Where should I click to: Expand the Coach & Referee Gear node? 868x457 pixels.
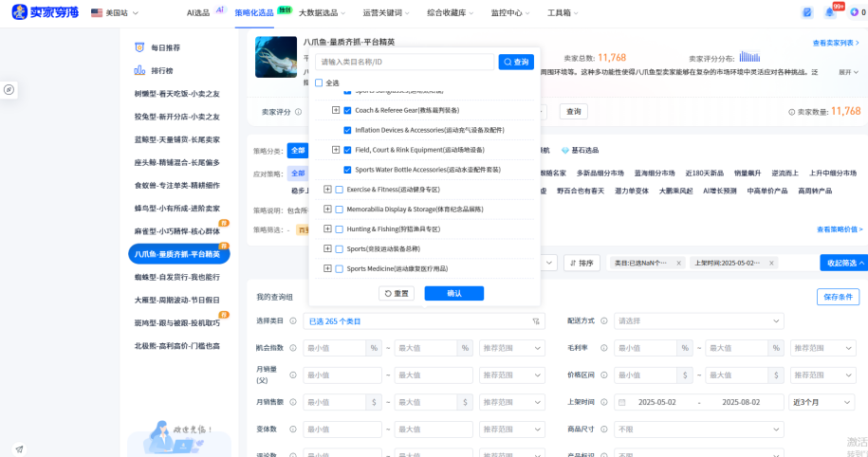[x=336, y=110]
